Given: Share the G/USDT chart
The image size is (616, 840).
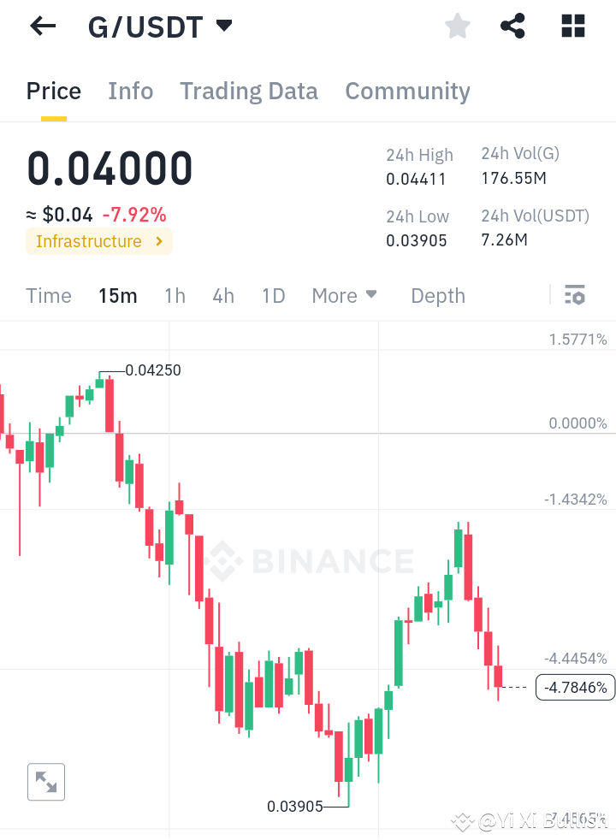Looking at the screenshot, I should [512, 26].
